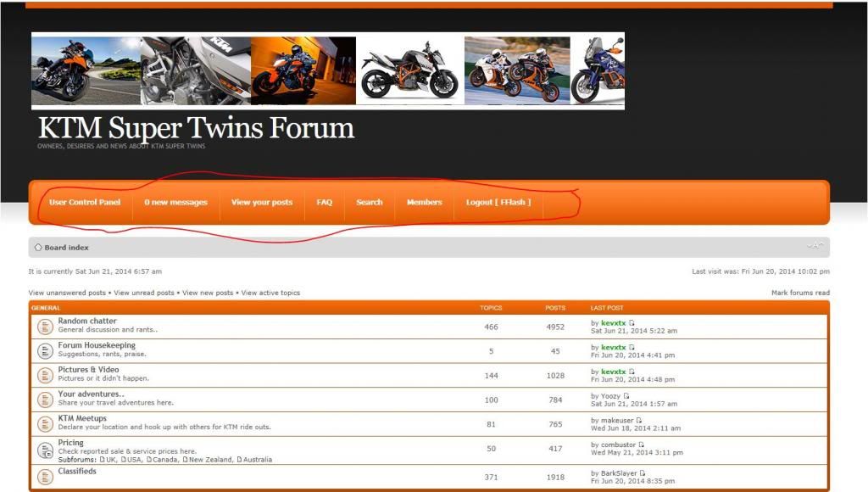Click the Pricing forum status icon
This screenshot has width=868, height=492.
45,450
